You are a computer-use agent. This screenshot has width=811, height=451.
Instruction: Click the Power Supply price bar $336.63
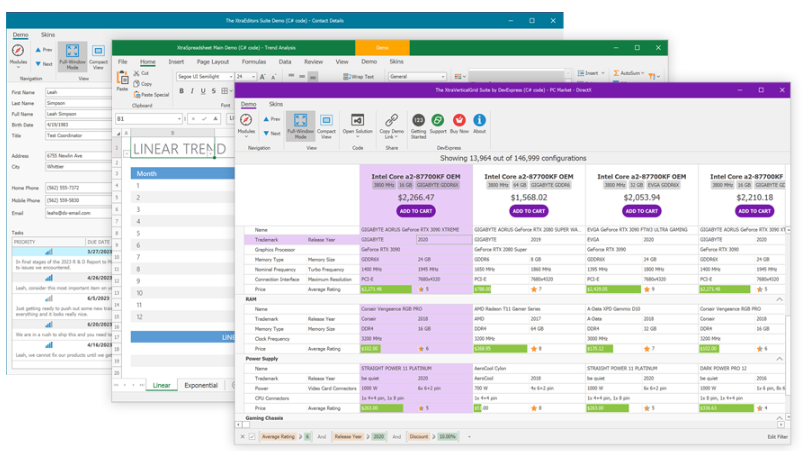726,408
